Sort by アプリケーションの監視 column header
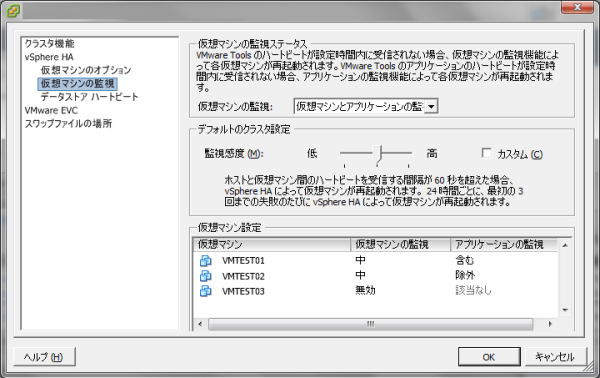The width and height of the screenshot is (600, 378). [x=504, y=244]
